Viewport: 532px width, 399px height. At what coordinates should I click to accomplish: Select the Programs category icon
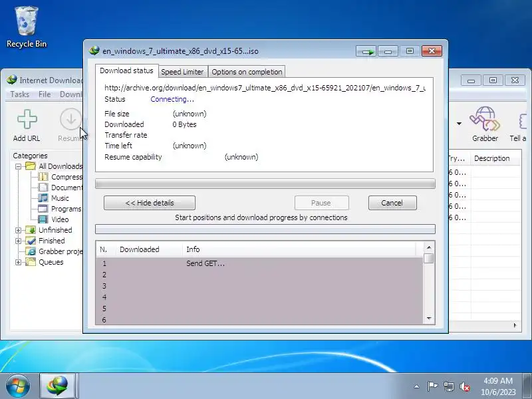pyautogui.click(x=43, y=209)
